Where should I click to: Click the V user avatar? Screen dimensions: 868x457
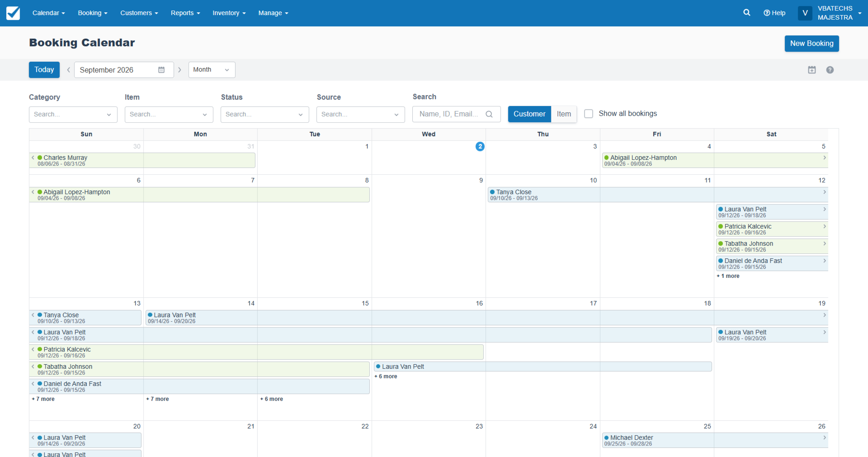pyautogui.click(x=805, y=13)
